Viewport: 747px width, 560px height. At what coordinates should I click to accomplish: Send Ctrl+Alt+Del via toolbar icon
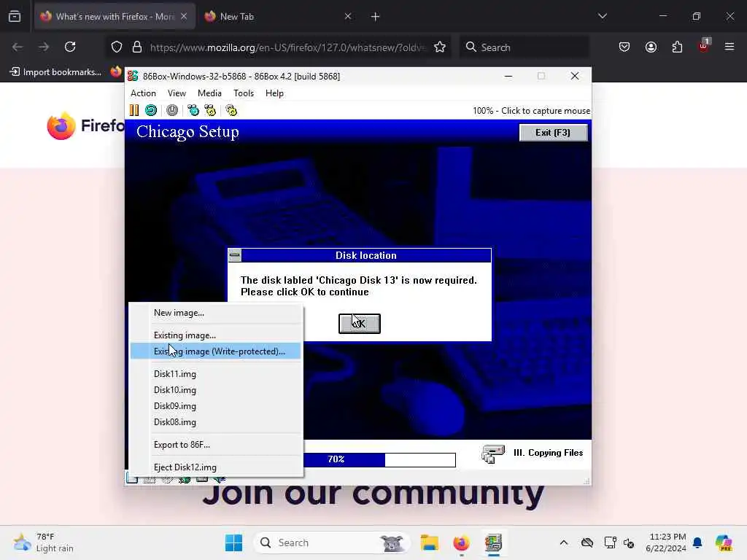tap(193, 111)
